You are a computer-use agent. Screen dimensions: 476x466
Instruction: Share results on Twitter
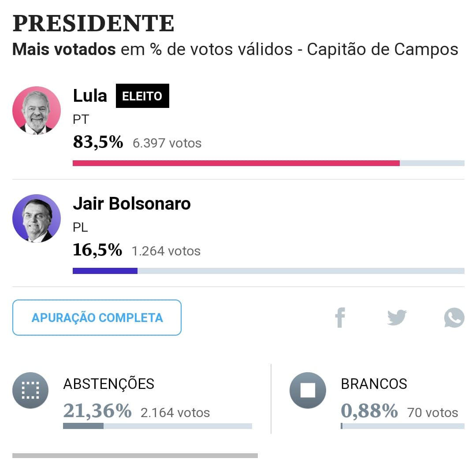click(x=397, y=317)
